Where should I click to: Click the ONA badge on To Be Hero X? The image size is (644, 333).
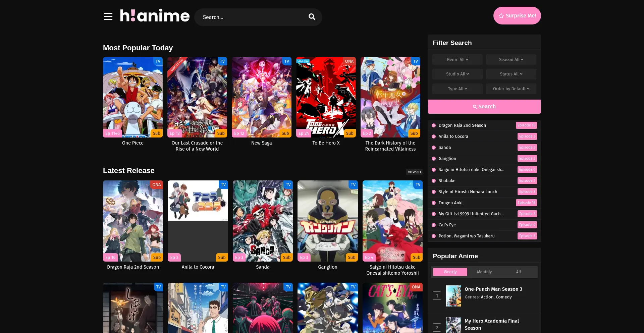(x=349, y=61)
